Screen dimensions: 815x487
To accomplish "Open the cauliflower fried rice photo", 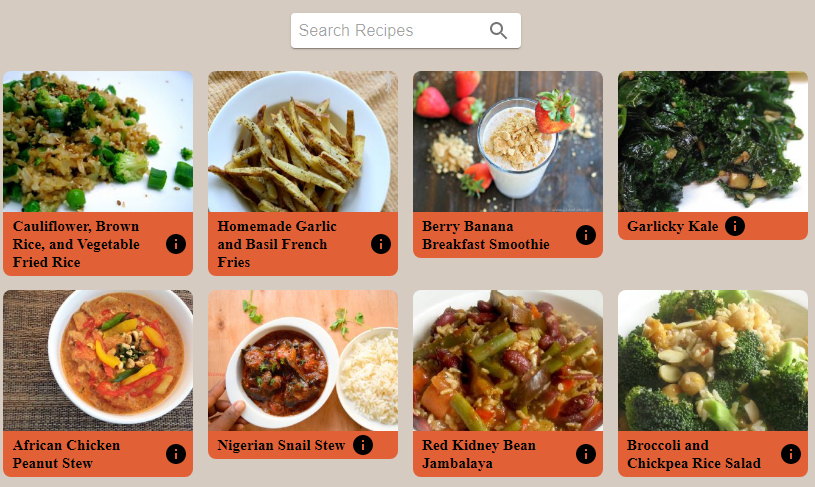I will tap(98, 141).
